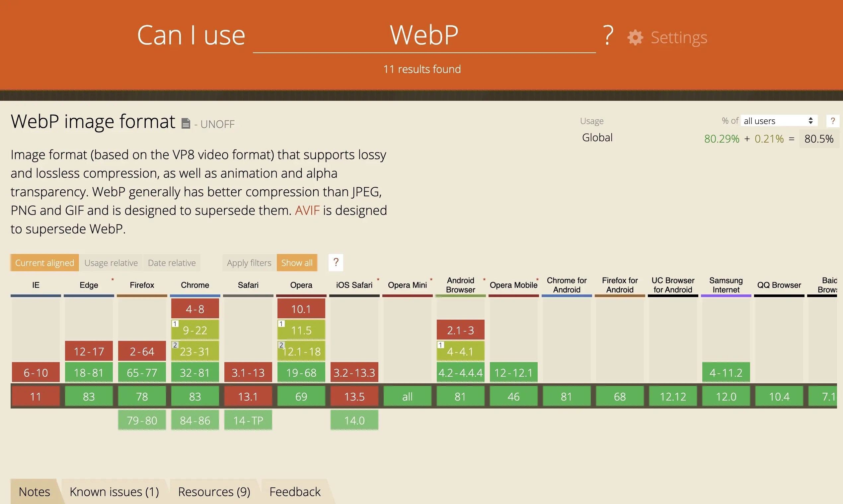The width and height of the screenshot is (843, 504).
Task: Click Samsung Internet 4-11.2 cell
Action: click(x=726, y=372)
